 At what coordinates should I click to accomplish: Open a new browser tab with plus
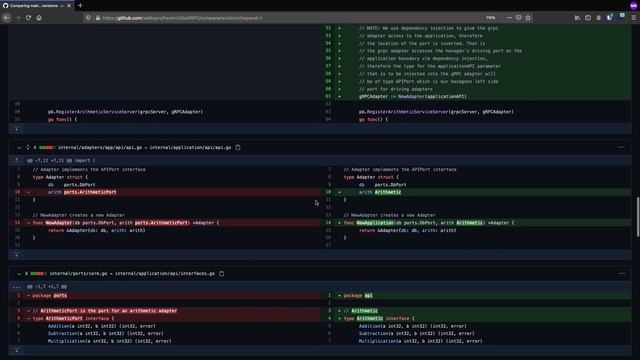click(80, 6)
